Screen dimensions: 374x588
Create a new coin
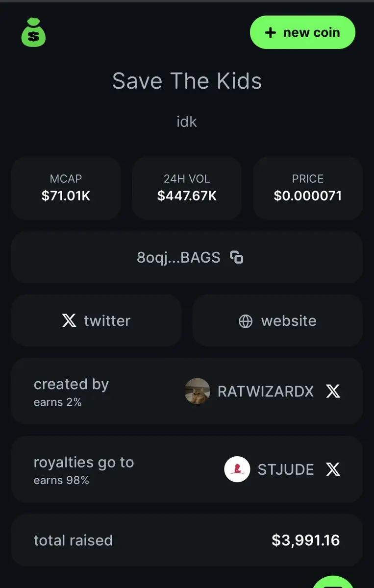302,32
